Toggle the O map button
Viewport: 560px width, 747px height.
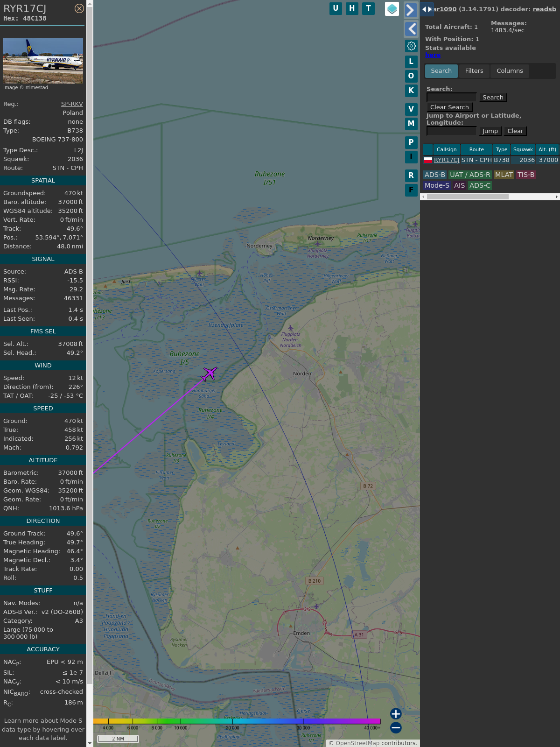(411, 76)
